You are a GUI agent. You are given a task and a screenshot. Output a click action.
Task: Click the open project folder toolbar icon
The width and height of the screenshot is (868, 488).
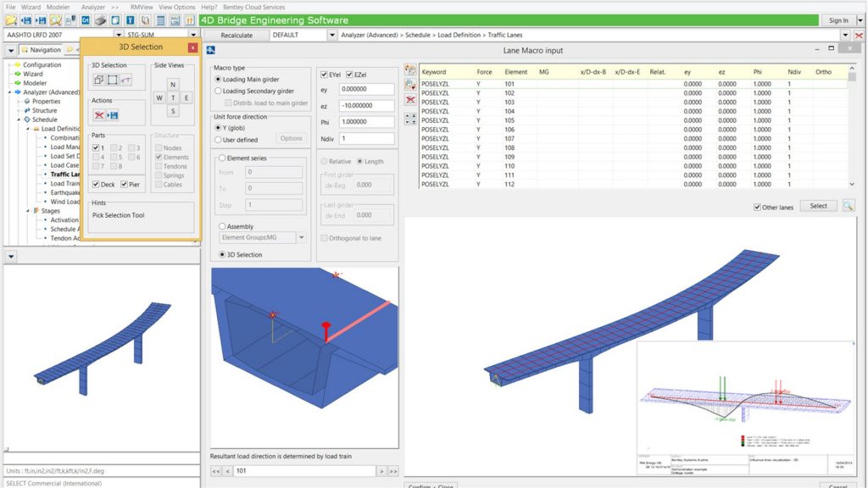point(10,20)
